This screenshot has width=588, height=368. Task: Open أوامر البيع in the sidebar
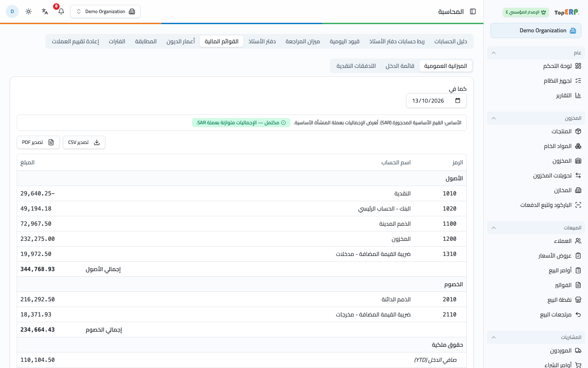point(536,270)
